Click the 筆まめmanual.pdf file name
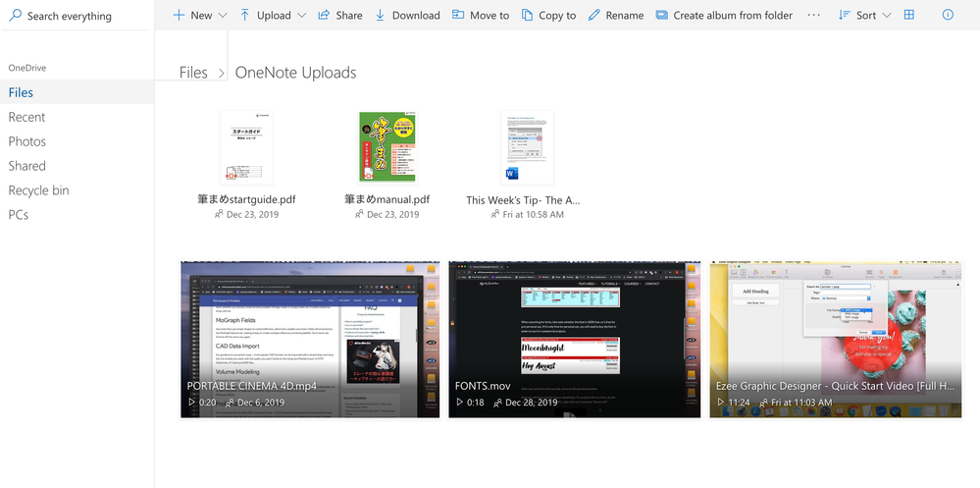This screenshot has height=488, width=980. pyautogui.click(x=387, y=199)
